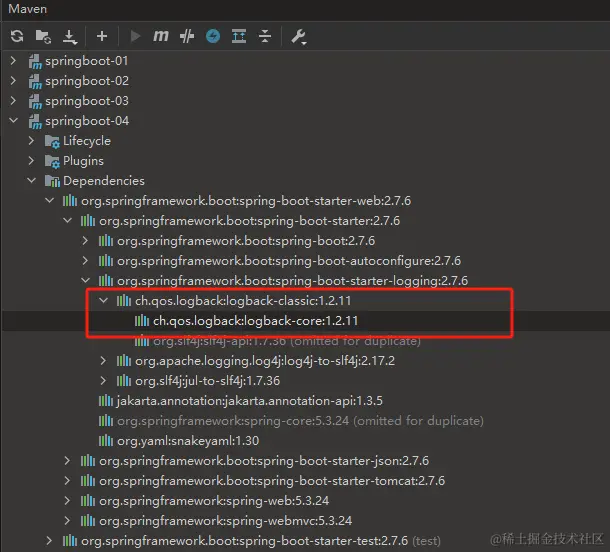Collapse the springboot-04 module

coord(14,121)
